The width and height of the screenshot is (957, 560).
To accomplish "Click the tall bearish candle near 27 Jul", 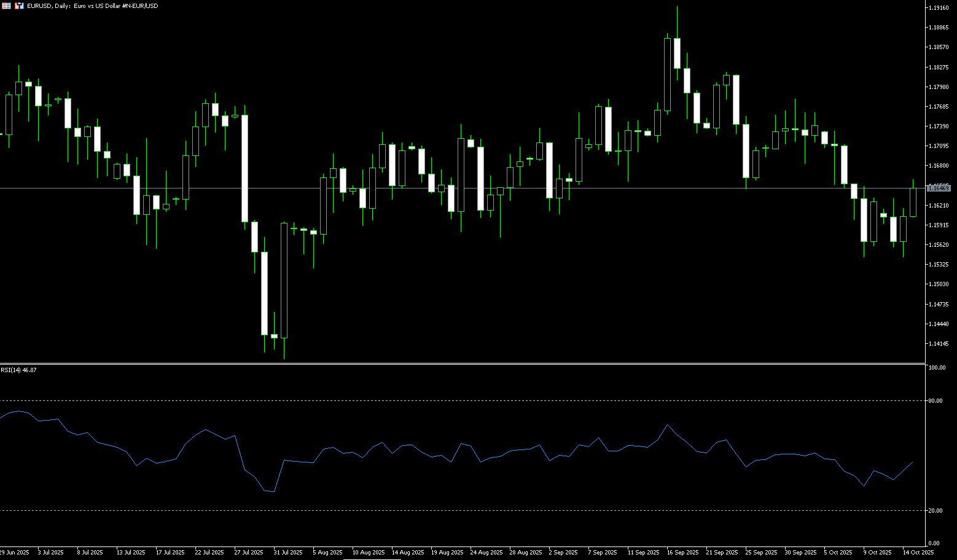I will [x=244, y=168].
